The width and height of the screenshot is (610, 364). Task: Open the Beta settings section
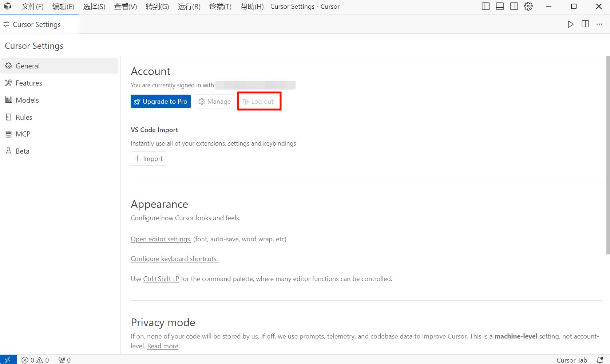[x=59, y=151]
